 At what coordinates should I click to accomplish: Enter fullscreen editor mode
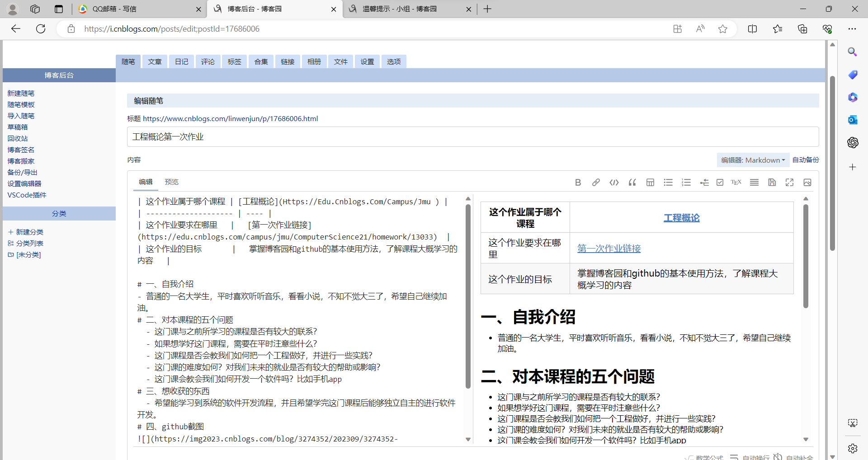[789, 182]
